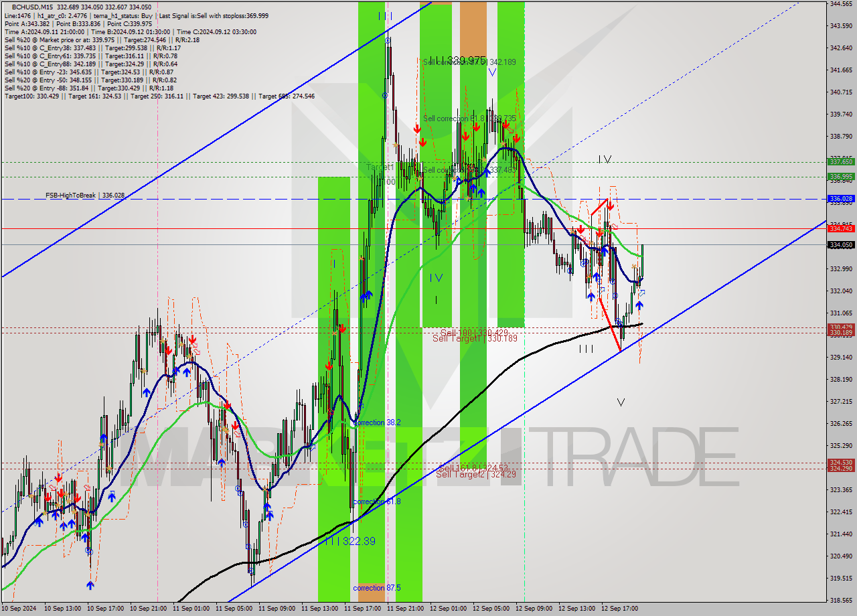Click the correction 87.5 label
Image resolution: width=857 pixels, height=616 pixels.
377,588
